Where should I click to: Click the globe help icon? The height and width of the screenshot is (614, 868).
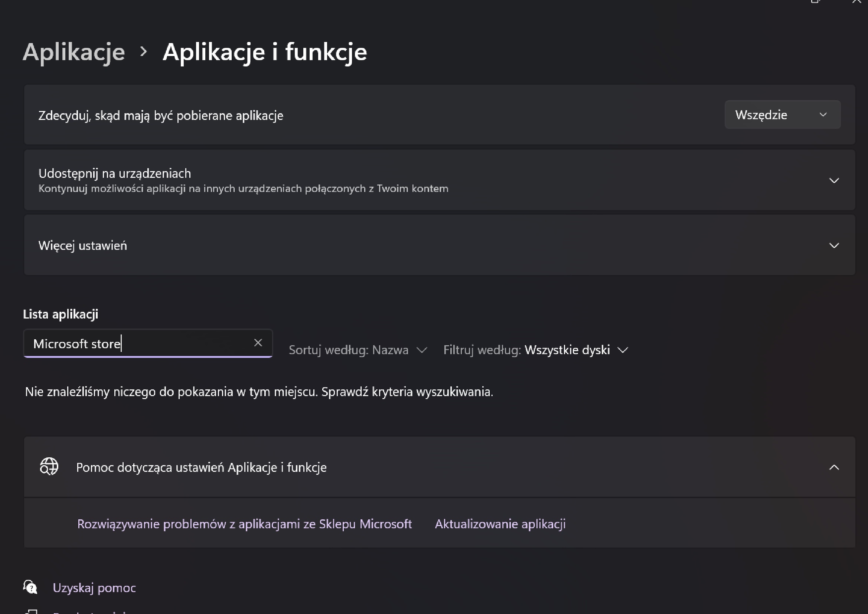point(49,466)
